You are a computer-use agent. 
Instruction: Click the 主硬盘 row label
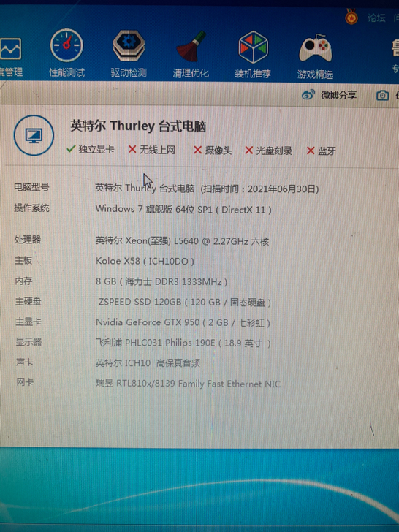point(28,301)
